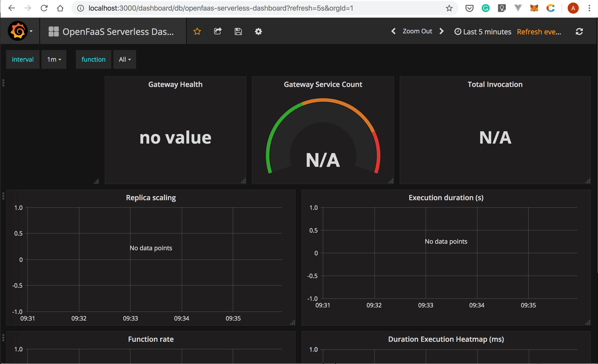Open the Refresh every interval selector
Screen dimensions: 598x364
pos(539,32)
